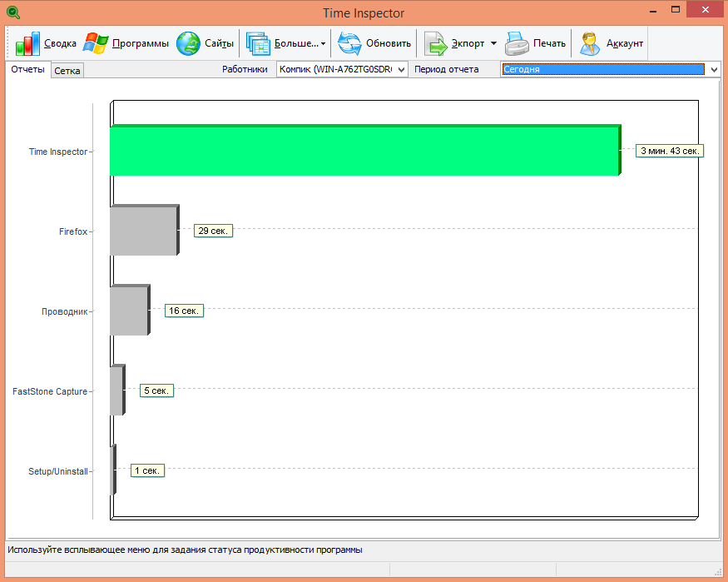Viewport: 728px width, 582px height.
Task: Select the gray Проводник bar
Action: click(130, 310)
